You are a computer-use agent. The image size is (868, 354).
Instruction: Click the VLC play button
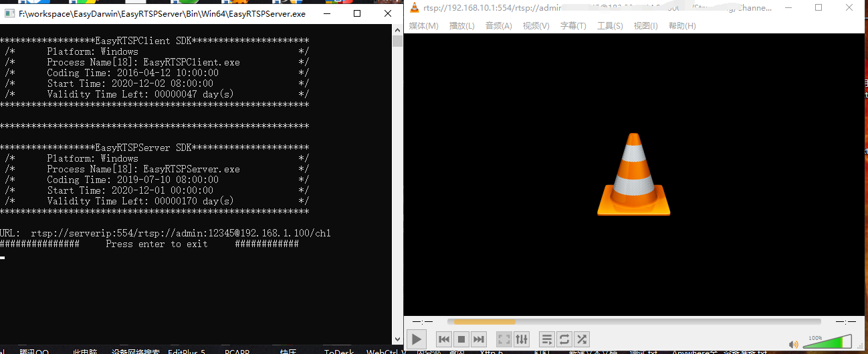click(x=416, y=339)
